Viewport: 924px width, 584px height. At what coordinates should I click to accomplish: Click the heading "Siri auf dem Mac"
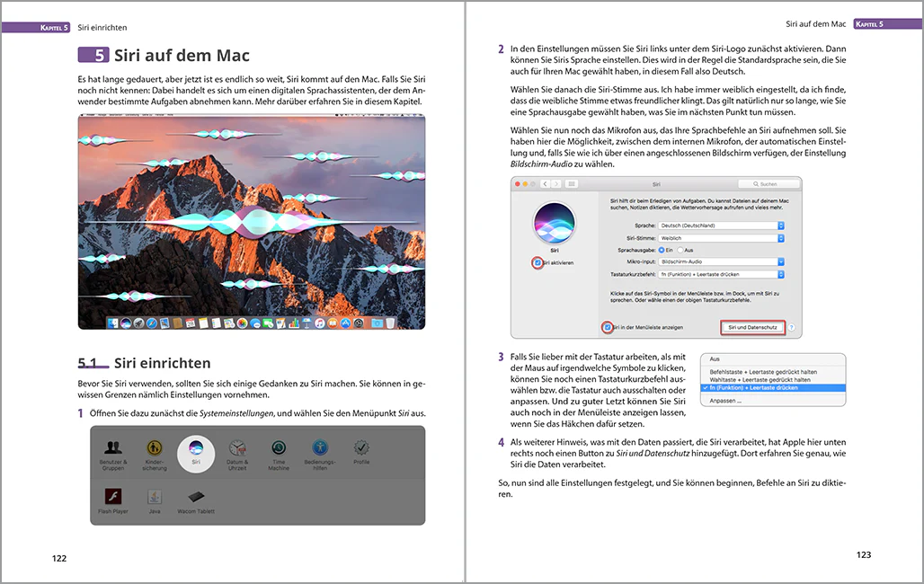point(182,56)
